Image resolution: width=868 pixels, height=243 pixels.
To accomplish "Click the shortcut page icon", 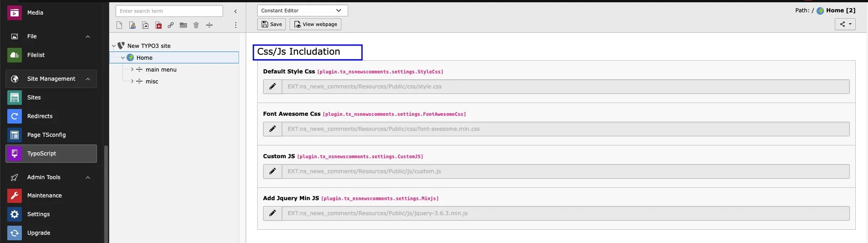I will coord(145,25).
